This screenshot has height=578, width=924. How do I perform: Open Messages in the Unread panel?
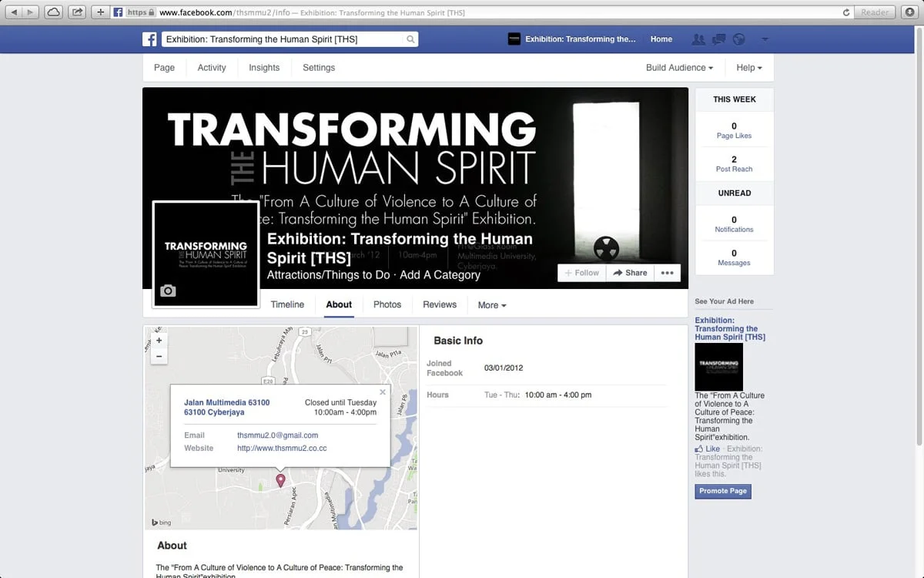pyautogui.click(x=734, y=257)
